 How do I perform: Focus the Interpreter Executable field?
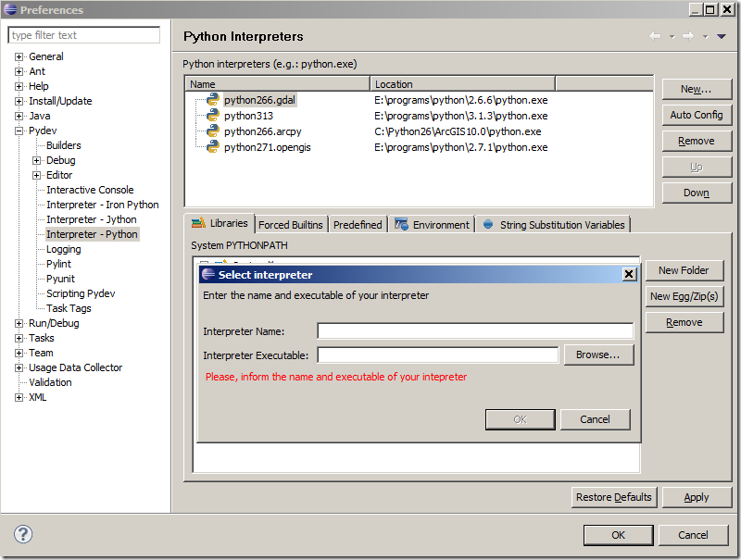pos(437,355)
